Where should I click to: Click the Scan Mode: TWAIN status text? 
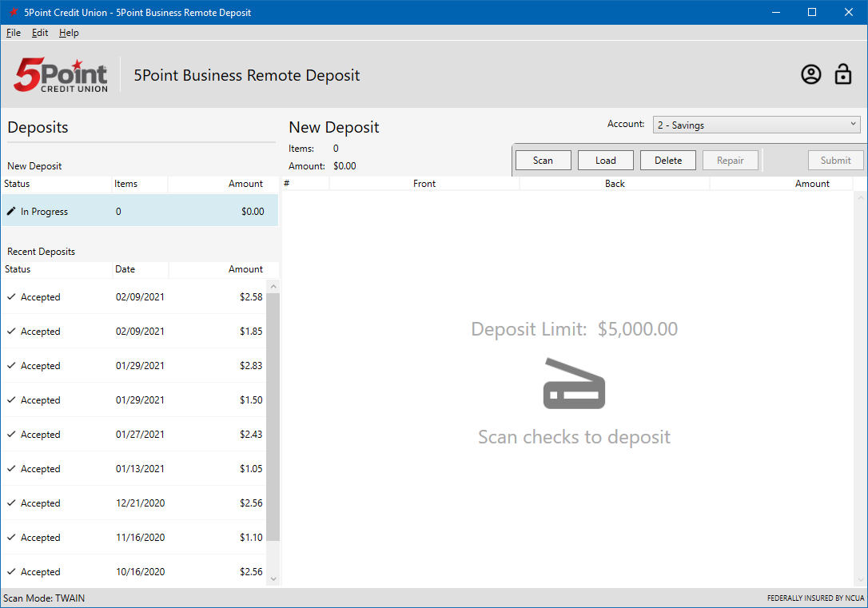click(x=44, y=598)
